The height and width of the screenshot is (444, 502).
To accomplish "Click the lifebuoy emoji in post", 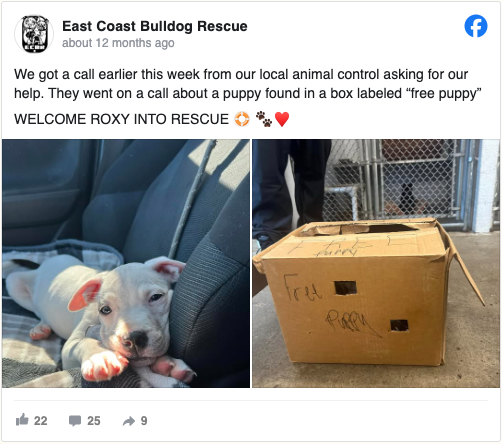I will click(x=242, y=119).
